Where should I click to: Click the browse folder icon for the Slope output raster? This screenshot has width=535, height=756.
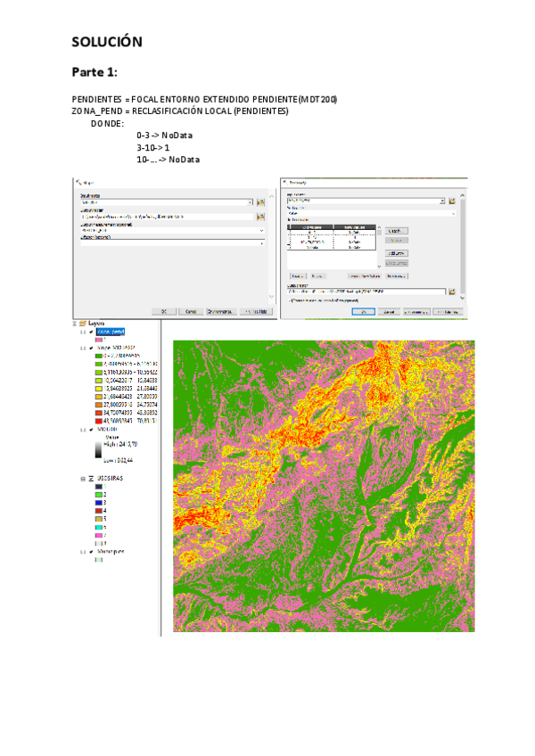point(261,217)
